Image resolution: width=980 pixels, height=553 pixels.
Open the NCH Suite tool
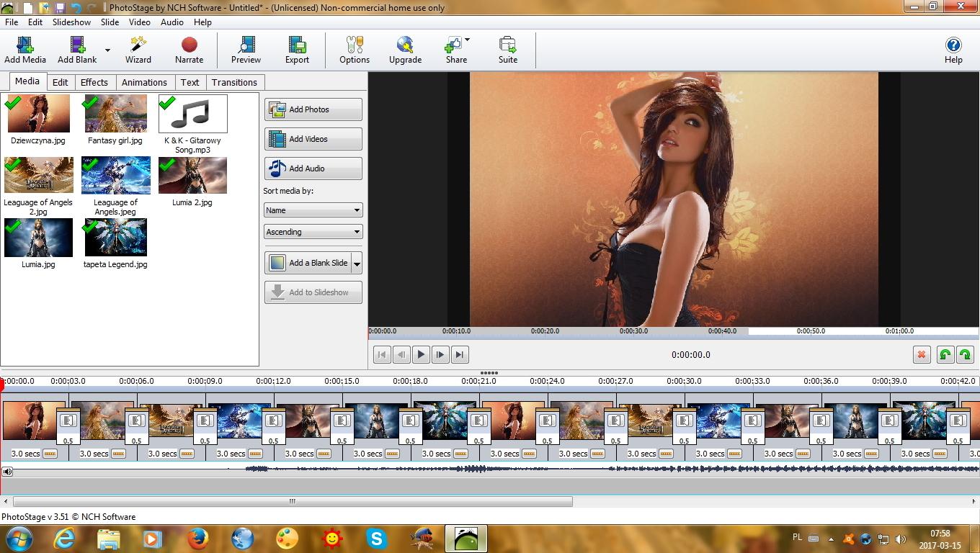[x=508, y=50]
